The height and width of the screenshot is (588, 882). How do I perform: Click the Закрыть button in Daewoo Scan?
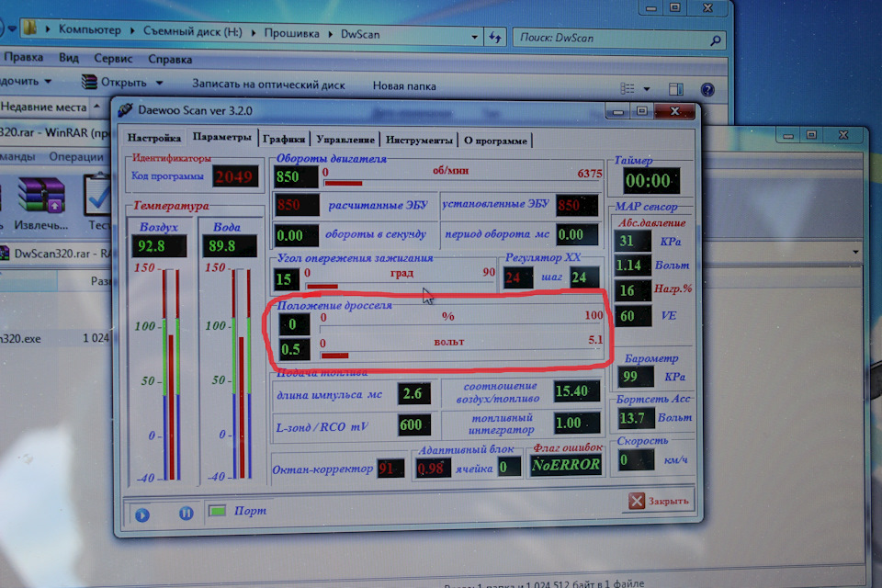click(660, 500)
